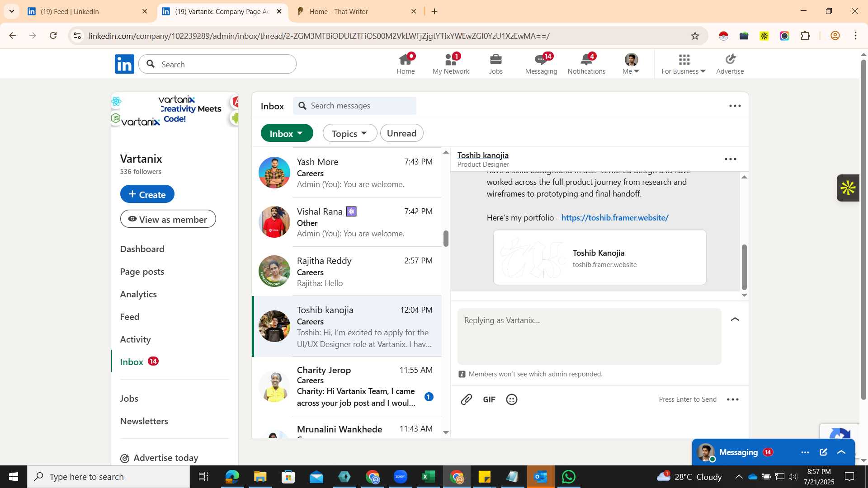The height and width of the screenshot is (488, 868).
Task: Open File Explorer from taskbar
Action: (x=260, y=477)
